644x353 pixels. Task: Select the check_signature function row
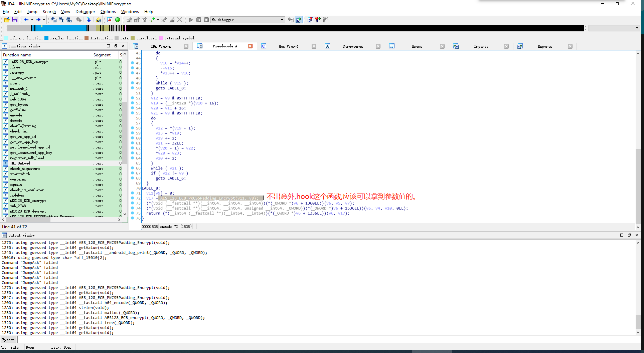62,168
